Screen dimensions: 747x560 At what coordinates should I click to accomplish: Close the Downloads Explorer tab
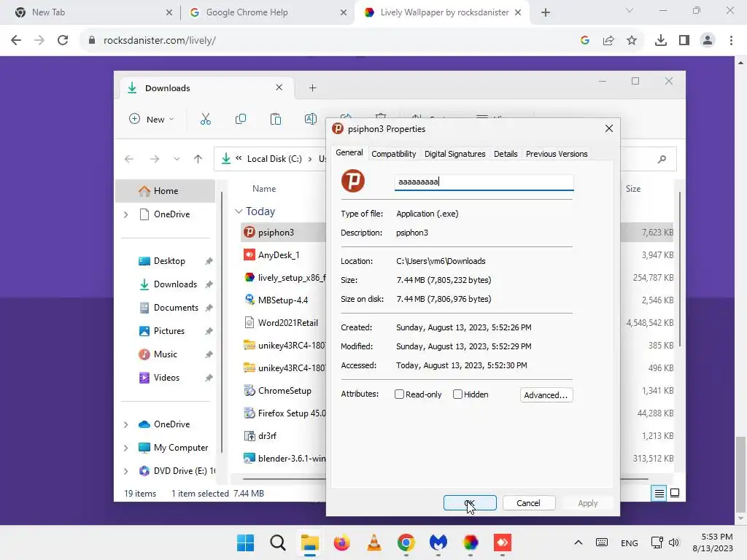[279, 87]
